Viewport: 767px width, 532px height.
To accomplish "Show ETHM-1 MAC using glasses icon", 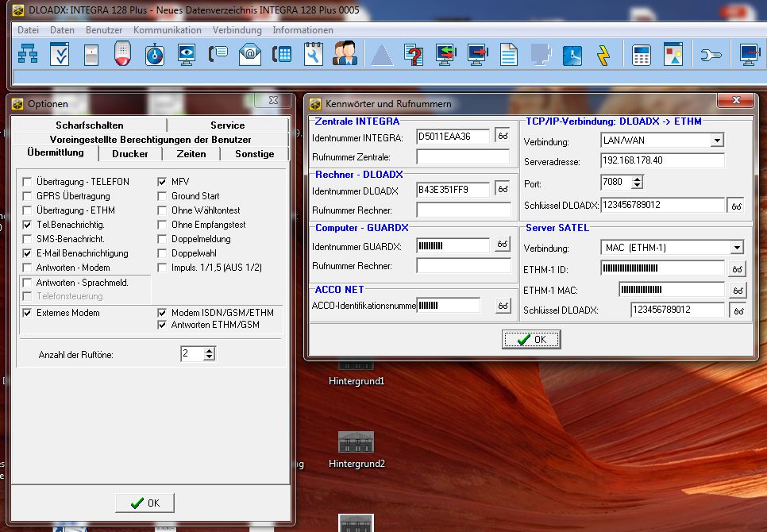I will pyautogui.click(x=737, y=290).
